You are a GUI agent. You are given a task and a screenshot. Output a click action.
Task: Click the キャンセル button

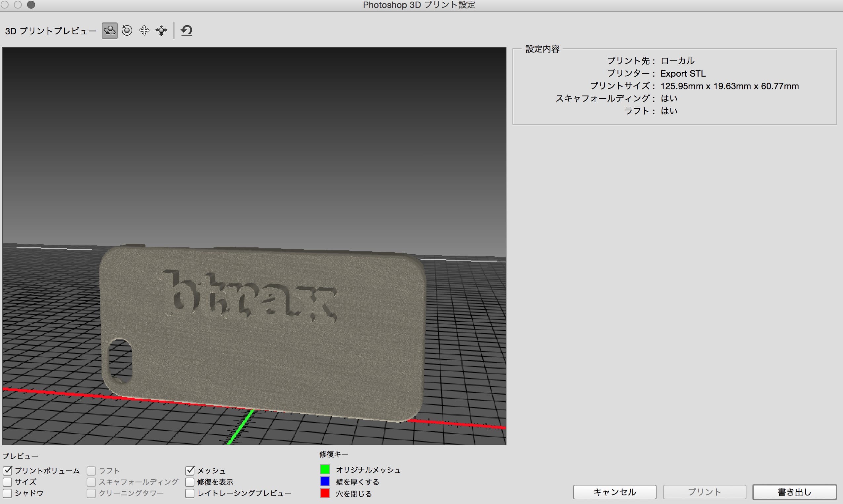pos(615,492)
